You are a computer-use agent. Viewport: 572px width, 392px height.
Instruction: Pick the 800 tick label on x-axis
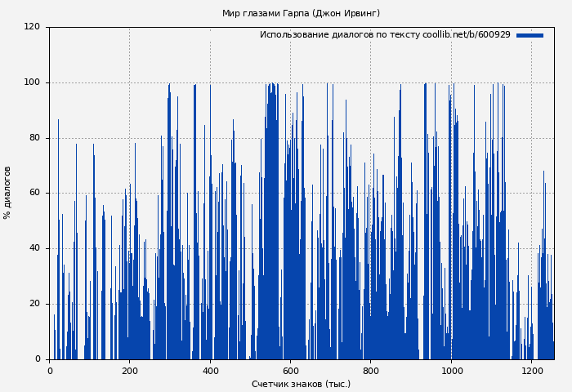[371, 371]
